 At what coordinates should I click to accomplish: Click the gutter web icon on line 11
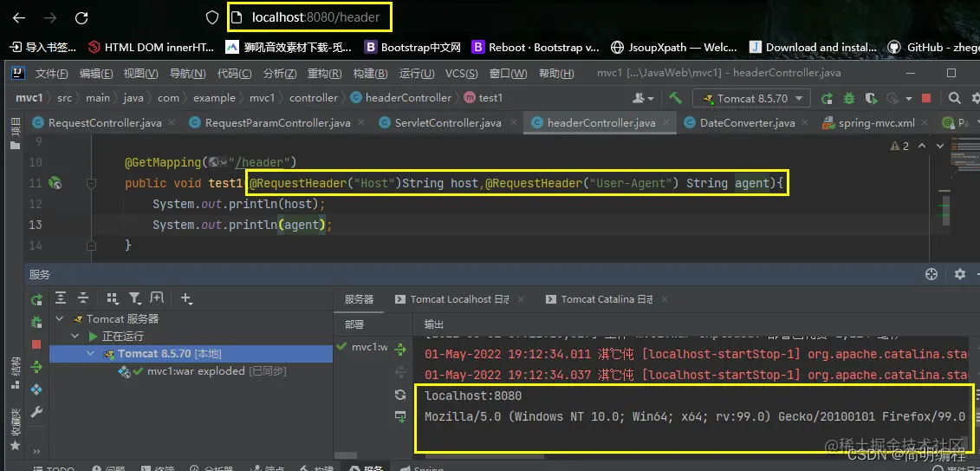pyautogui.click(x=55, y=183)
